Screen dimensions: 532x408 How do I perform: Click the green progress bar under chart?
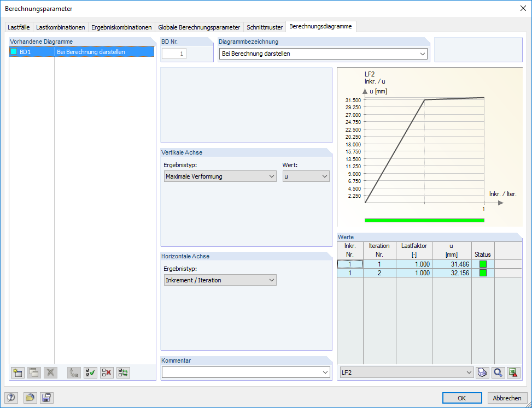[424, 221]
